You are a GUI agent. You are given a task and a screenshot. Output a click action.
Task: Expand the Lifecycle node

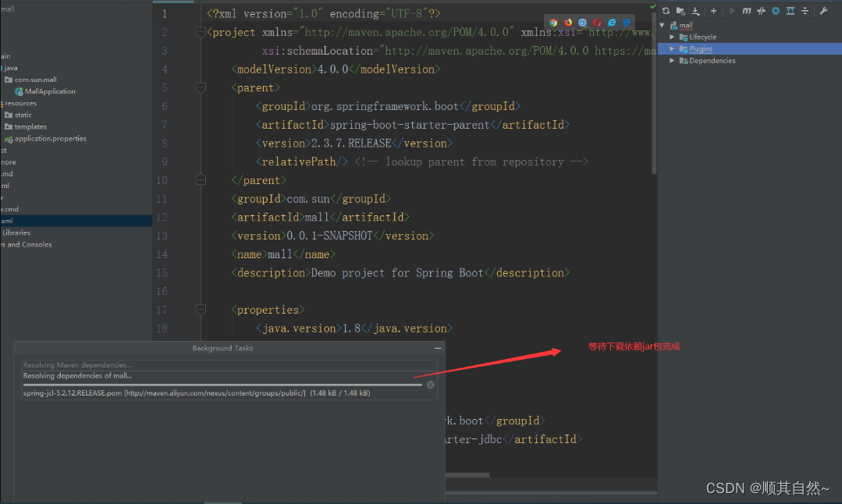[x=672, y=37]
